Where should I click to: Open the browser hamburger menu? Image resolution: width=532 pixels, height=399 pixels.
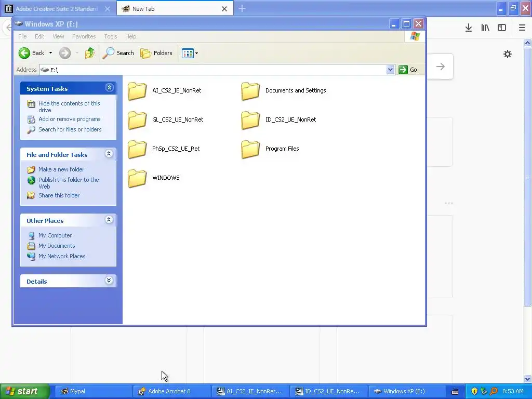pyautogui.click(x=522, y=28)
